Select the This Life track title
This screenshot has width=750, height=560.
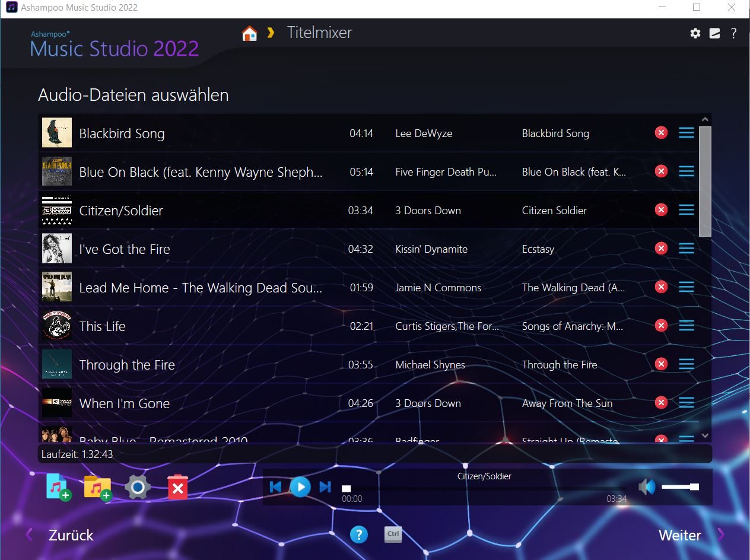point(103,326)
